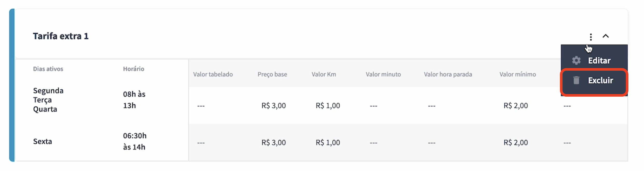Click the trash icon beside Excluir
Viewport: 644px width, 171px height.
pos(576,80)
